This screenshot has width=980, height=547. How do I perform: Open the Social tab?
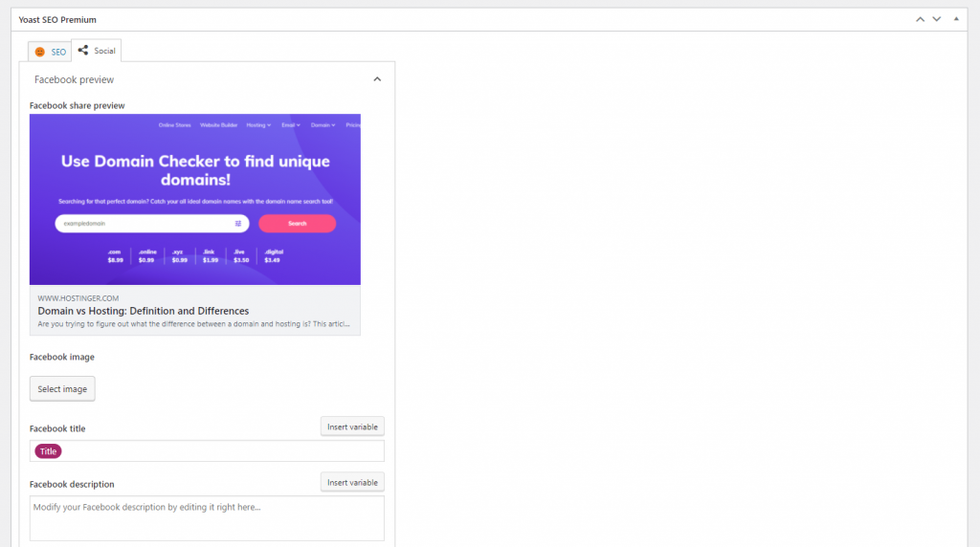(x=97, y=51)
